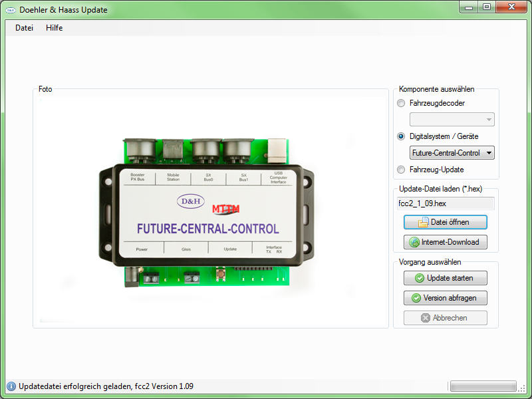Maximize the Doehler & Haass Update window
The width and height of the screenshot is (532, 399).
(487, 7)
